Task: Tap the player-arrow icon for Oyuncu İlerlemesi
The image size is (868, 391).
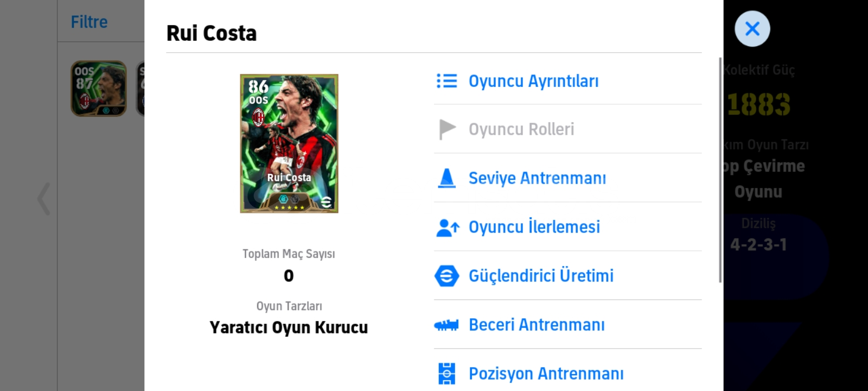Action: (448, 228)
